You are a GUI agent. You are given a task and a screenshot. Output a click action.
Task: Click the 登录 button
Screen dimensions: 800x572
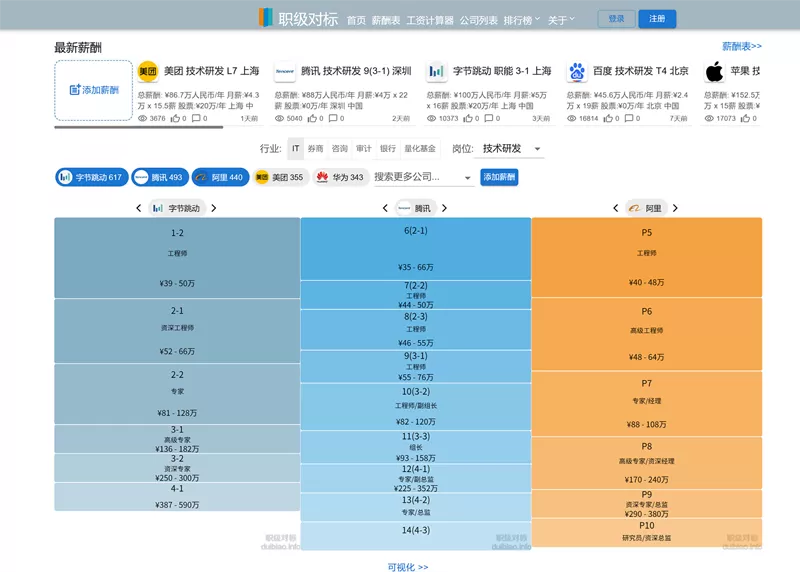(616, 19)
